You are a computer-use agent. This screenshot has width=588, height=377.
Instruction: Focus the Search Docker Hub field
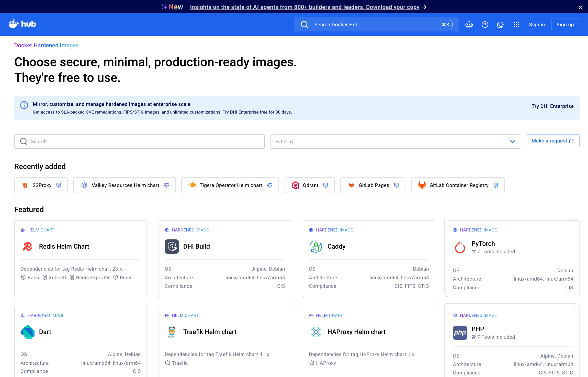376,25
